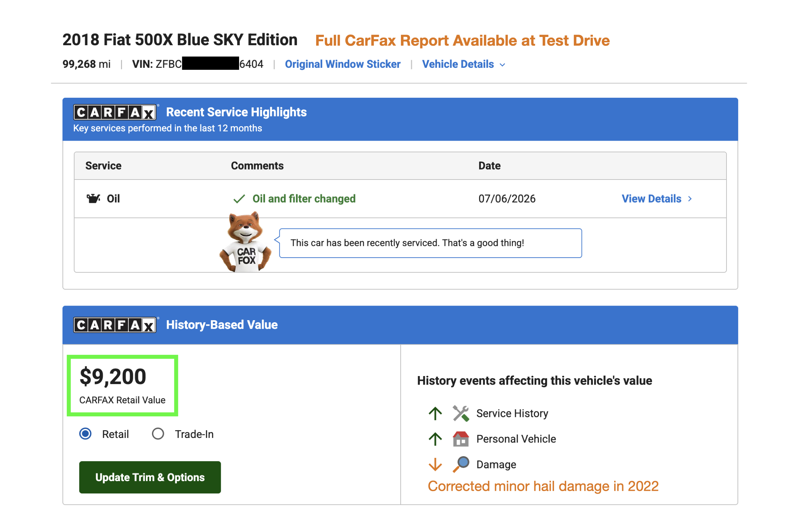Expand the Vehicle Details dropdown

pos(464,64)
